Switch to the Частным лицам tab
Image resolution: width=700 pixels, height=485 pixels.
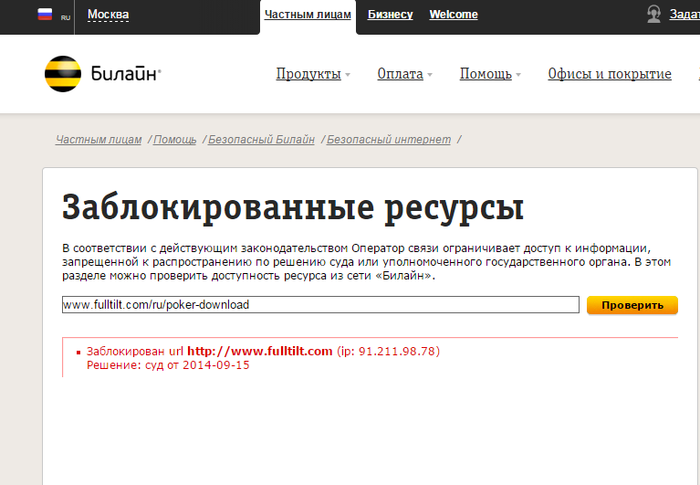pos(308,15)
